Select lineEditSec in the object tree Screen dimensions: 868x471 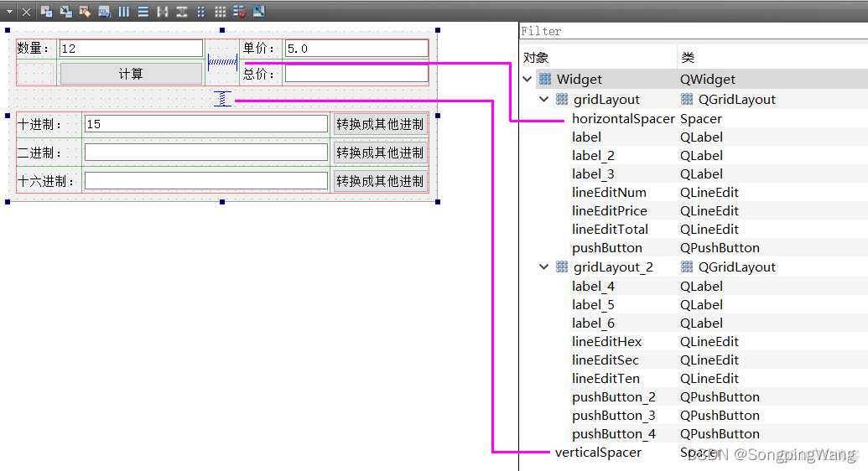point(605,360)
